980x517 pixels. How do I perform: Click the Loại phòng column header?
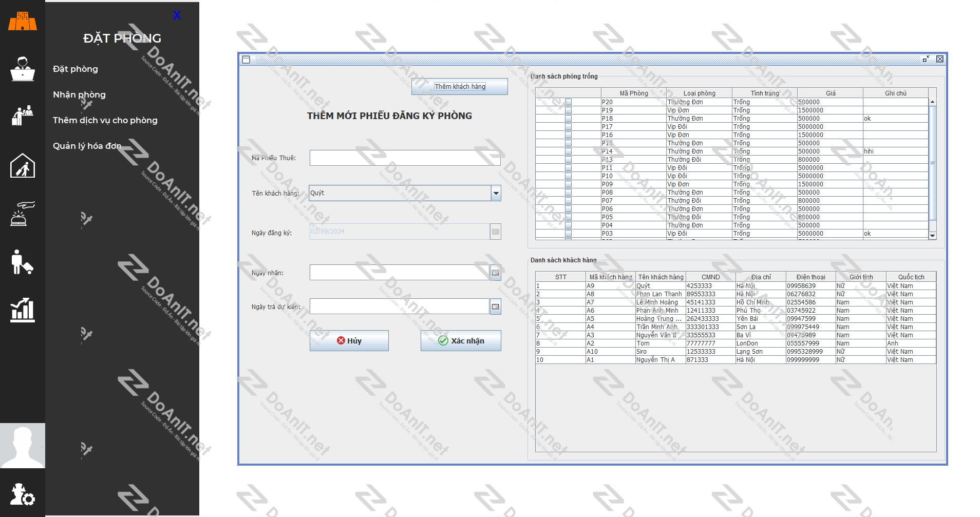tap(699, 93)
